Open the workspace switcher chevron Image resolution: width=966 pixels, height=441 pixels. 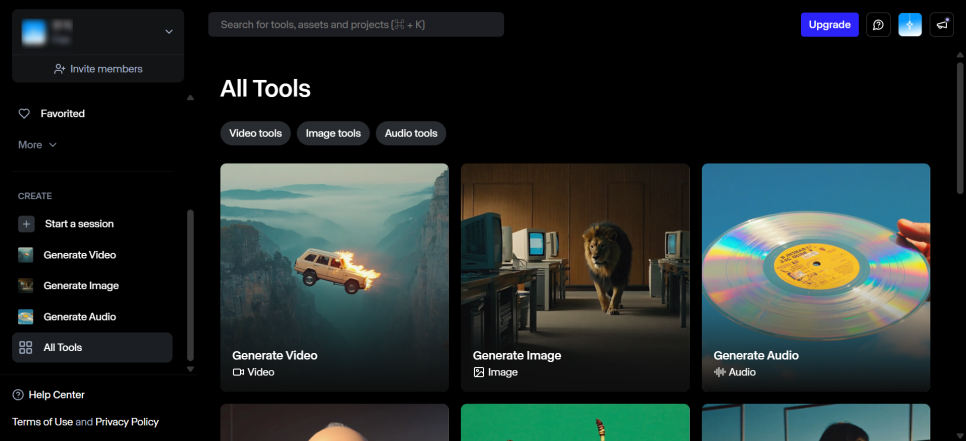(169, 32)
